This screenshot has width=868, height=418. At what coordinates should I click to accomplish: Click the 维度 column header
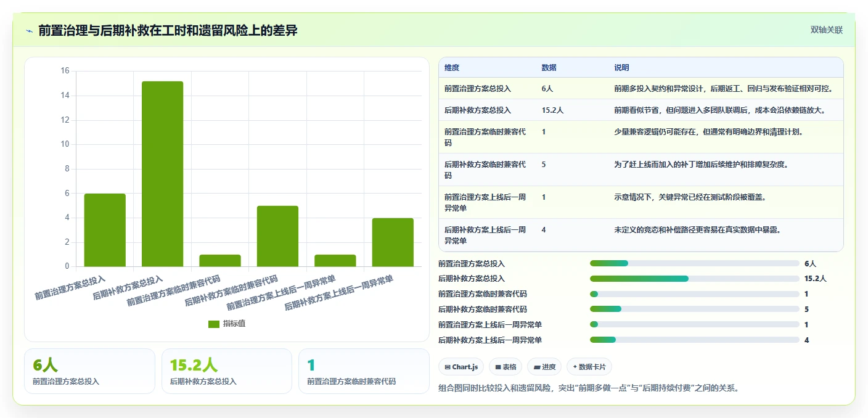pos(452,68)
